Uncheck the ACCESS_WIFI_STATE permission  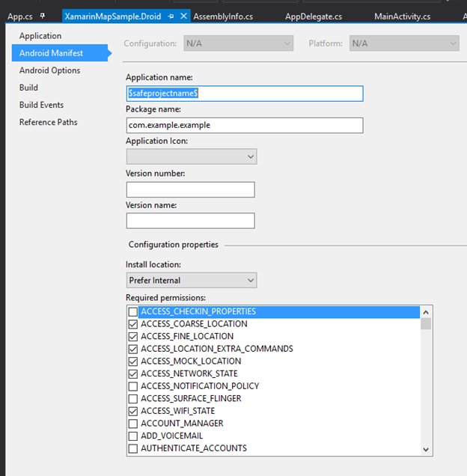click(133, 411)
